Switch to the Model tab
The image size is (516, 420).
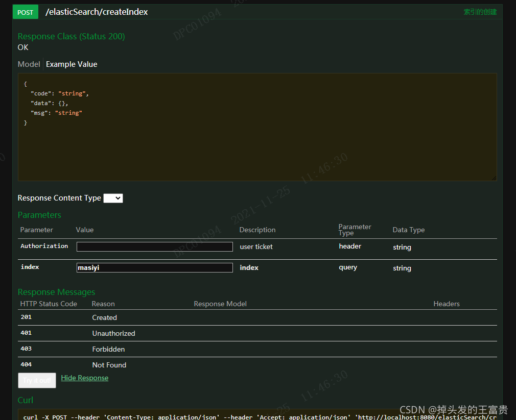click(x=29, y=64)
